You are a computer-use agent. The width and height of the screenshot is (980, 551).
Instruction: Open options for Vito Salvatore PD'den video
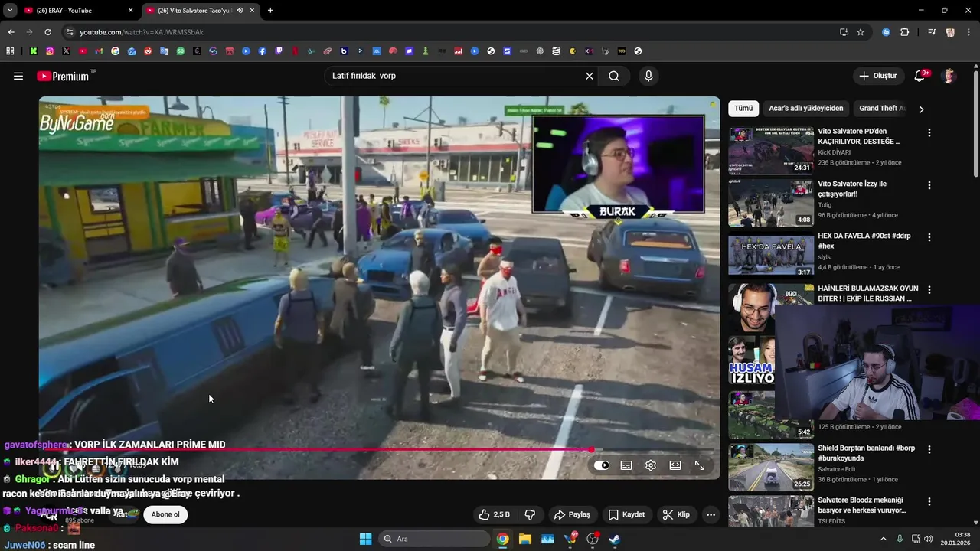[x=929, y=133]
